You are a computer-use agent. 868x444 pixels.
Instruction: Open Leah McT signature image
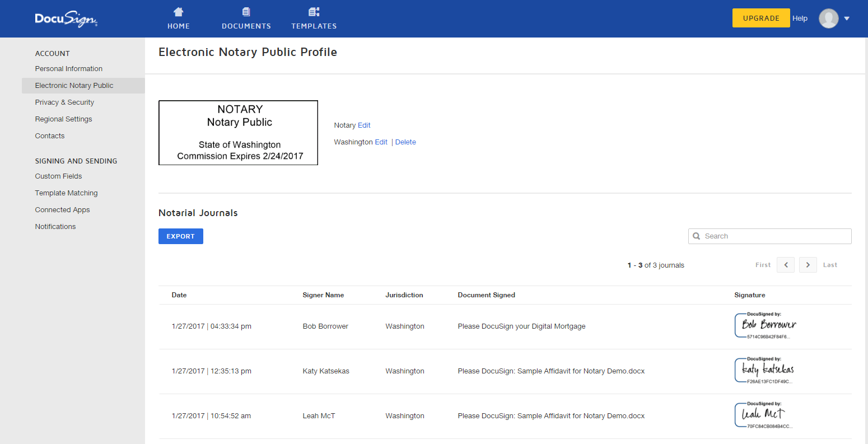tap(763, 415)
